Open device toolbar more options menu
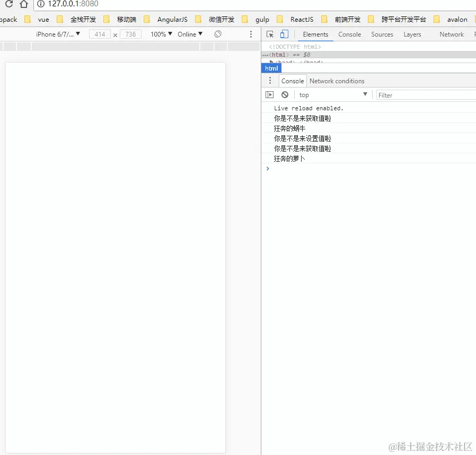This screenshot has height=455, width=476. coord(251,34)
